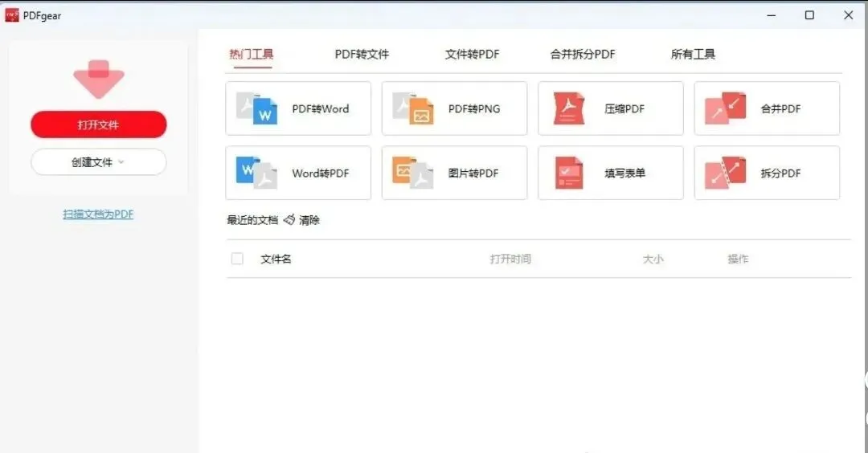Click the PDF转Word label text
Screen dimensions: 868x453
(321, 109)
